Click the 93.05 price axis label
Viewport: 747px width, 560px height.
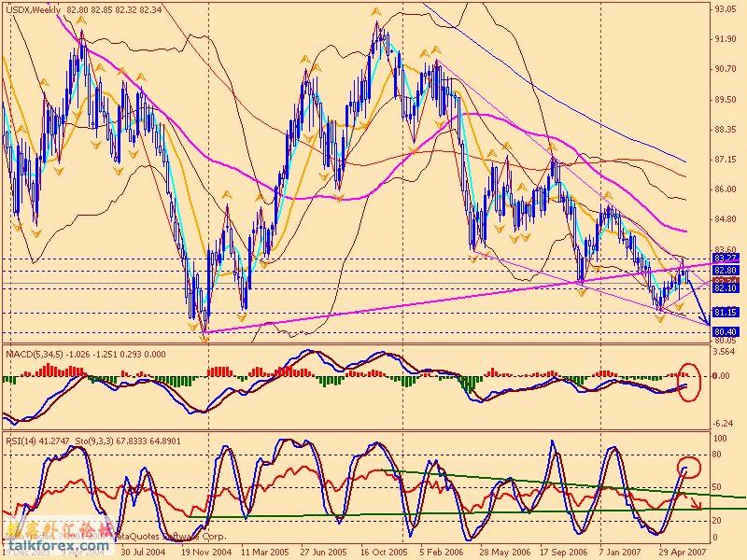(x=726, y=8)
